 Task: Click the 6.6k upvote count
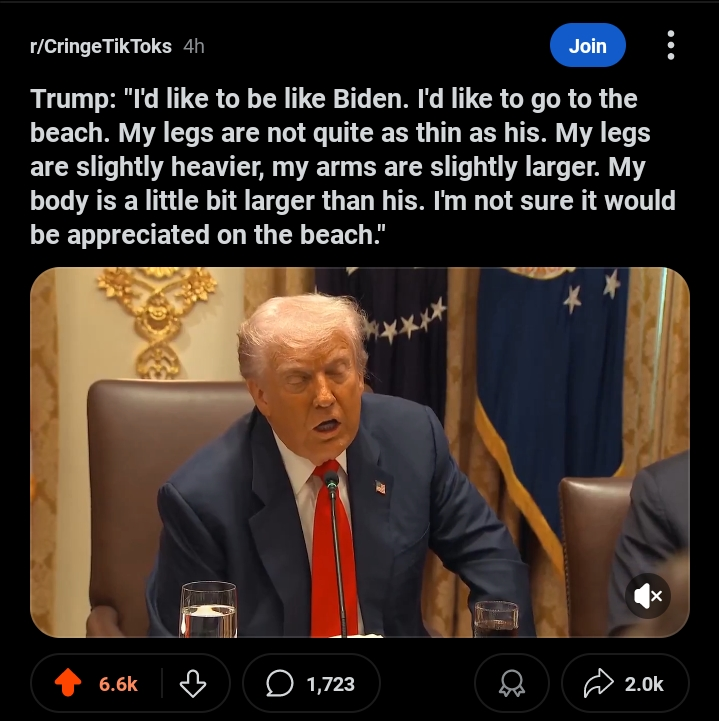(x=118, y=684)
